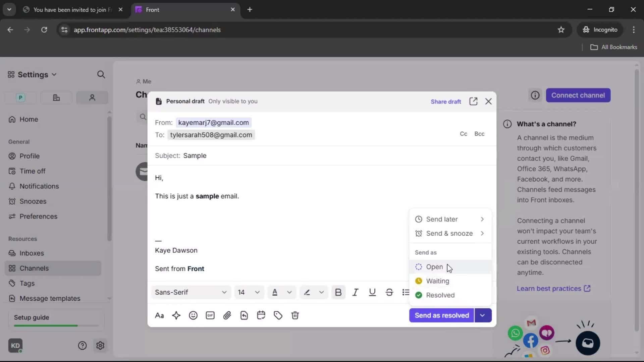Delete the draft with the trash icon
Screen dimensions: 644x362
pos(295,315)
